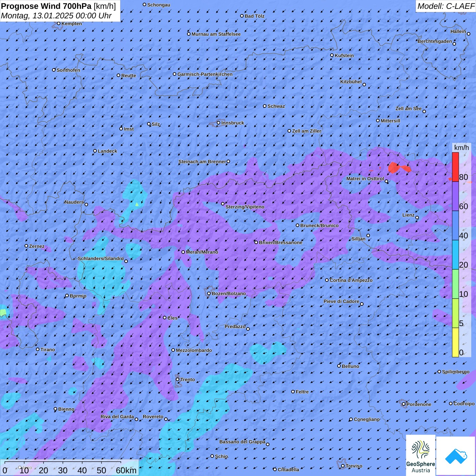Click the Belluno city marker

coord(339,366)
